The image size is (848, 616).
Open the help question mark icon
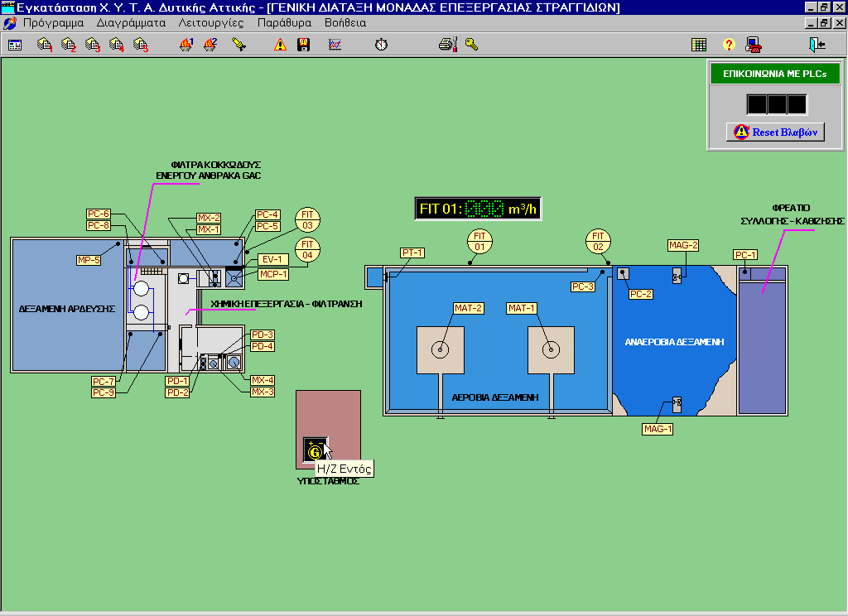(x=729, y=45)
